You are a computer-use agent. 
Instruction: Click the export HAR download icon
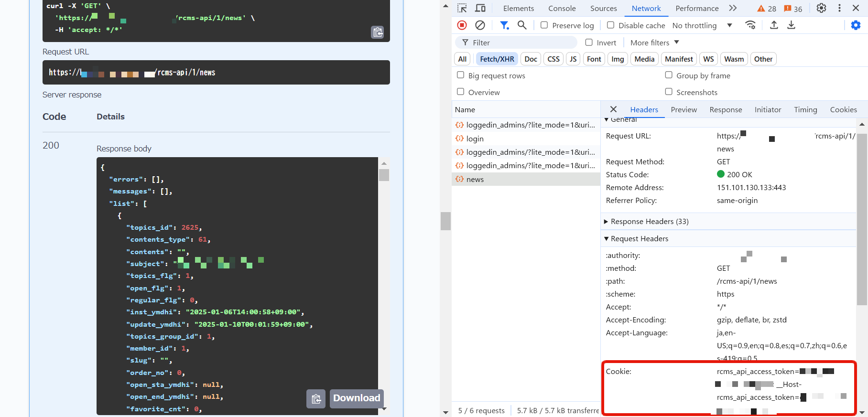(791, 25)
